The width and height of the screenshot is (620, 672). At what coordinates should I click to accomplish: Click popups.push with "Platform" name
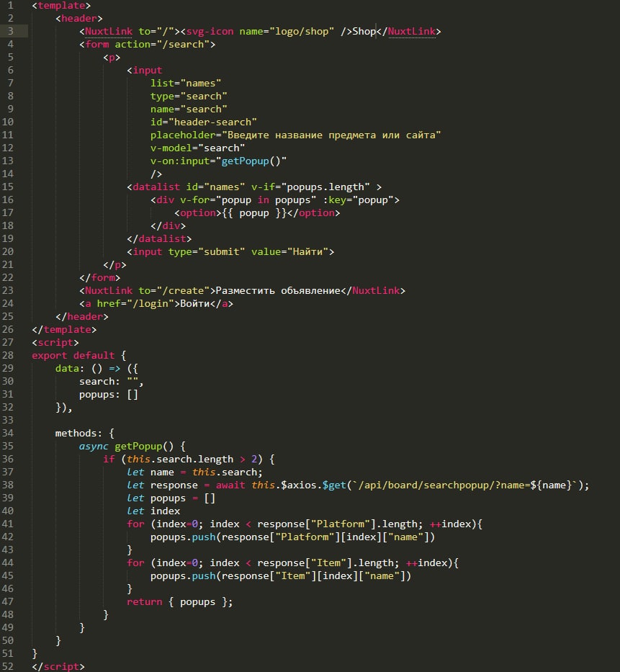pyautogui.click(x=292, y=537)
